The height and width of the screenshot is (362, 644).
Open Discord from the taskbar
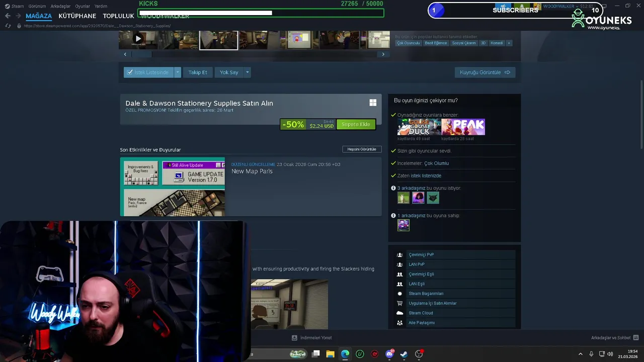[x=389, y=354]
